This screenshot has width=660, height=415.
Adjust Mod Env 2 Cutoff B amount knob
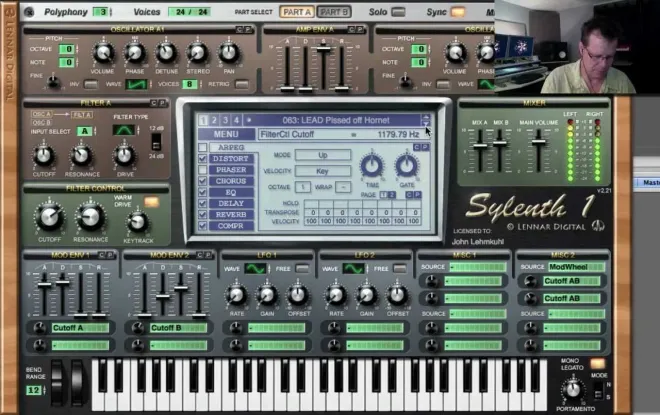pos(137,328)
